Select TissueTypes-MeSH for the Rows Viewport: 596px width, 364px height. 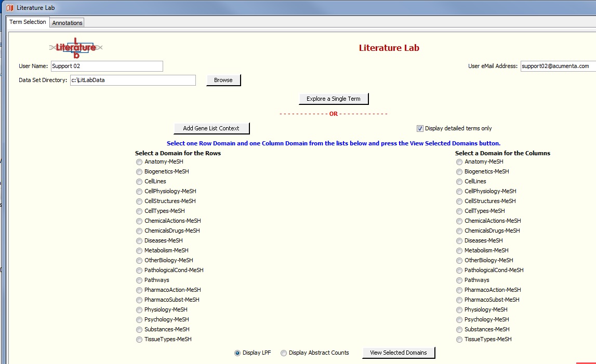(139, 340)
